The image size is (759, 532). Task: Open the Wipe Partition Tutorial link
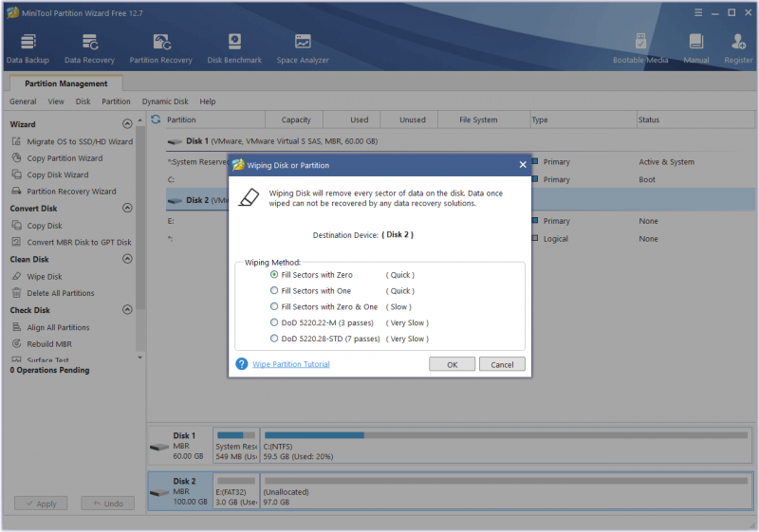pos(291,364)
